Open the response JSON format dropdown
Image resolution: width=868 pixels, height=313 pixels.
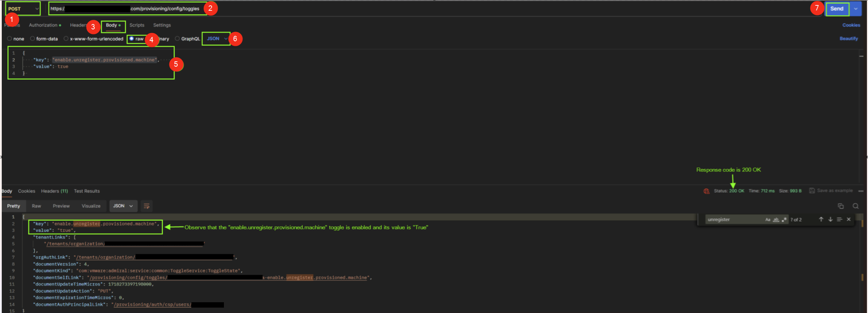[x=123, y=206]
